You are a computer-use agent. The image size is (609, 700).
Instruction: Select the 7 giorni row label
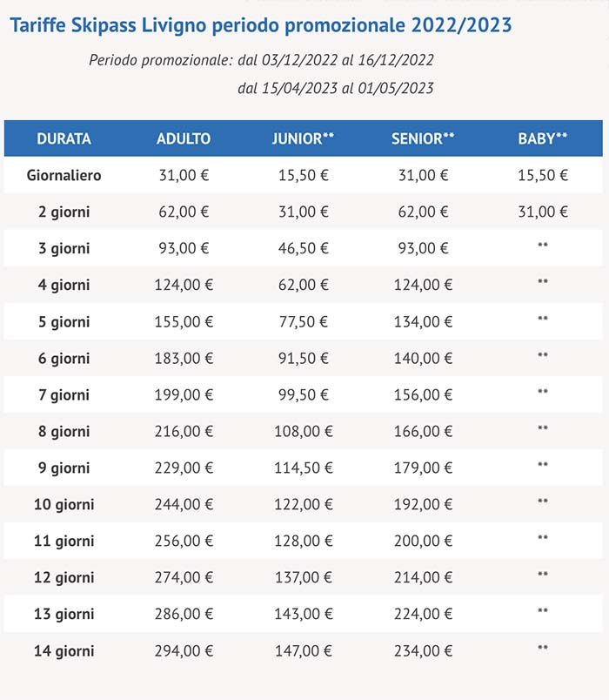click(64, 394)
